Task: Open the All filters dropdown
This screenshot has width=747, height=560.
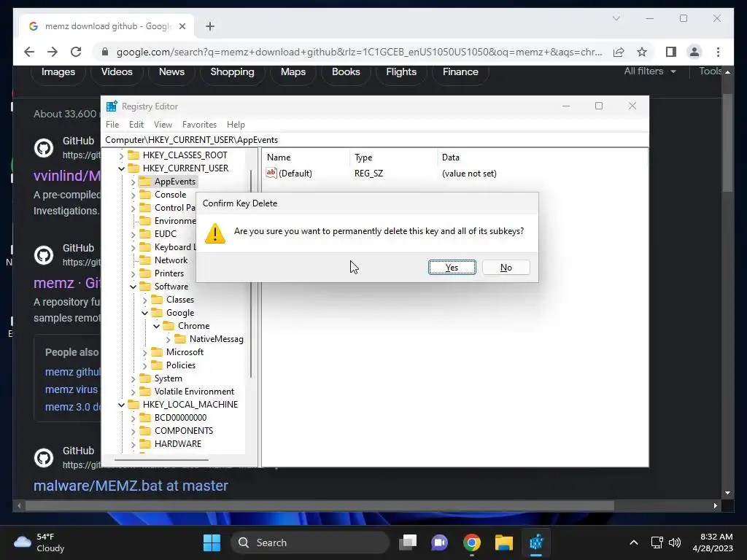Action: 650,71
